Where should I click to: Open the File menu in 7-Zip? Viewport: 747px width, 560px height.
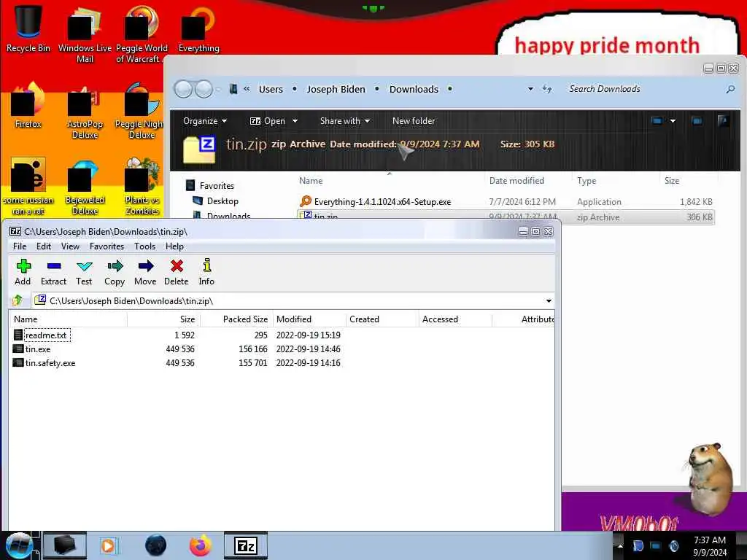20,246
